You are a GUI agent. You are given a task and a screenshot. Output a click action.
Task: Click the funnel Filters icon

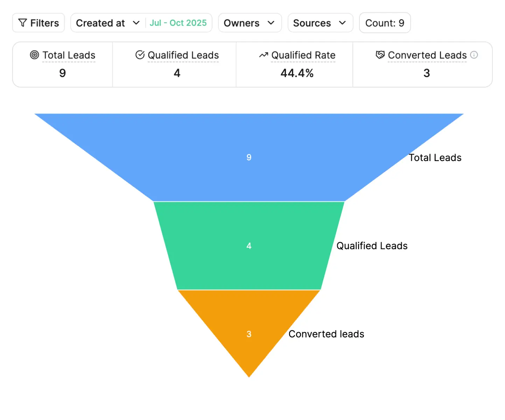click(22, 23)
